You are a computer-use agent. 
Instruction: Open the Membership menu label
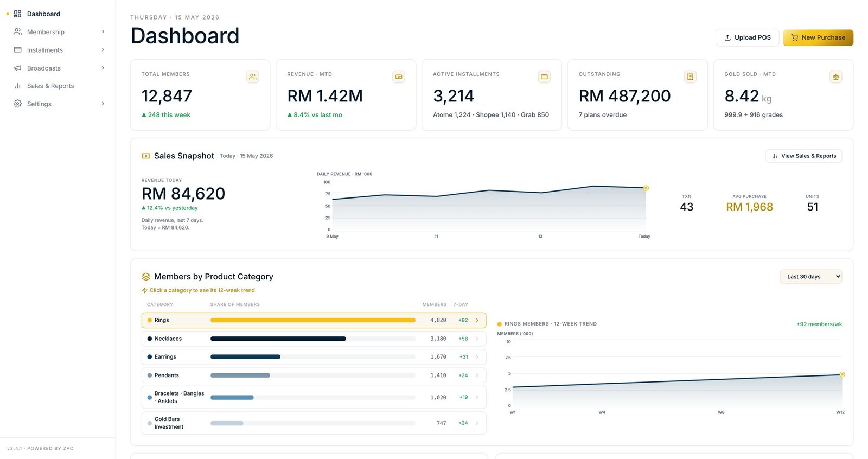[x=46, y=32]
